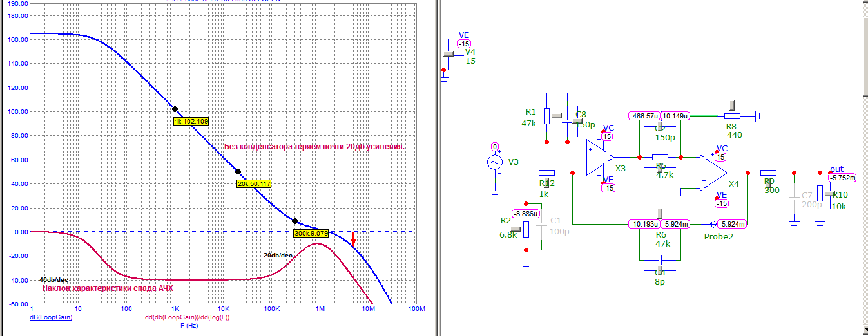Click the 10.149u voltage tag
Image resolution: width=868 pixels, height=336 pixels.
pos(676,116)
